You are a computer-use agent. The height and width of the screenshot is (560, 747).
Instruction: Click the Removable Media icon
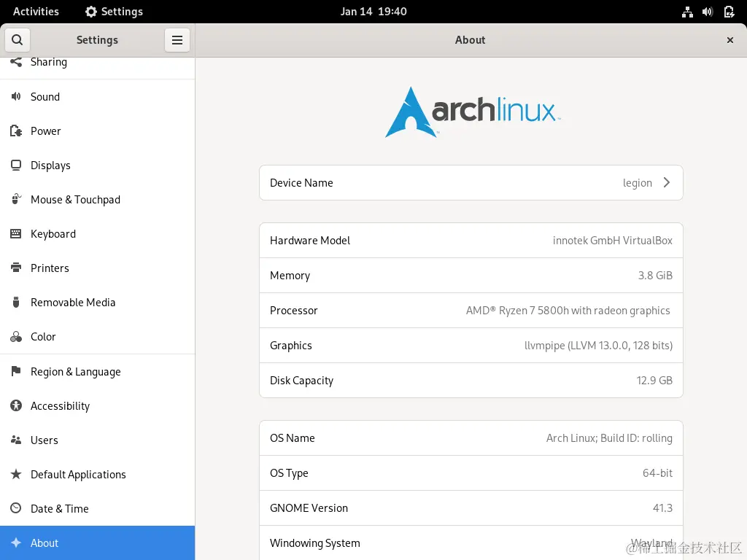pyautogui.click(x=15, y=302)
